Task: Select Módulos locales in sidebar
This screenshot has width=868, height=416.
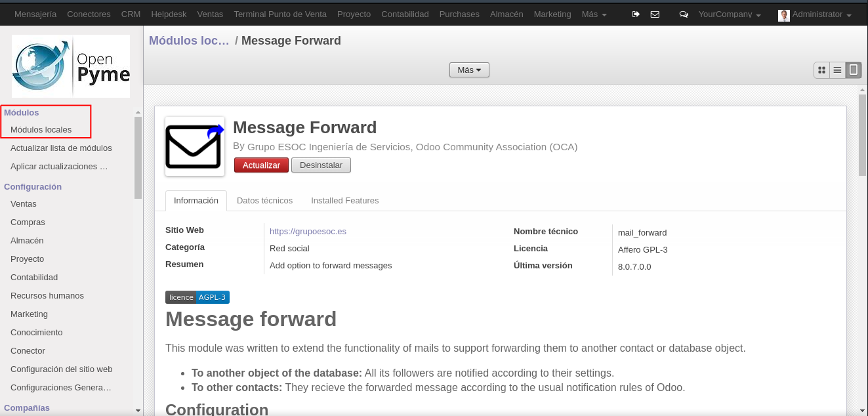Action: [x=41, y=130]
